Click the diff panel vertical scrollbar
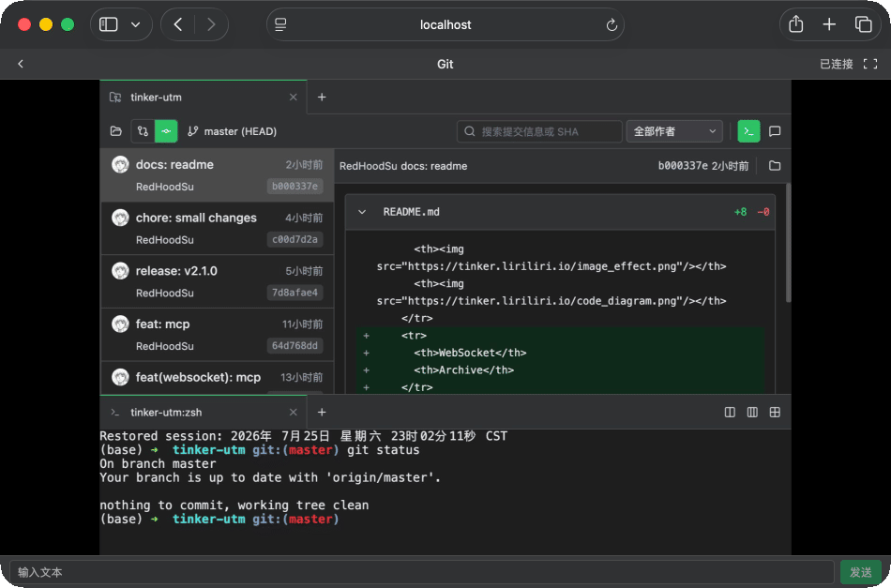The width and height of the screenshot is (891, 588). click(x=788, y=243)
